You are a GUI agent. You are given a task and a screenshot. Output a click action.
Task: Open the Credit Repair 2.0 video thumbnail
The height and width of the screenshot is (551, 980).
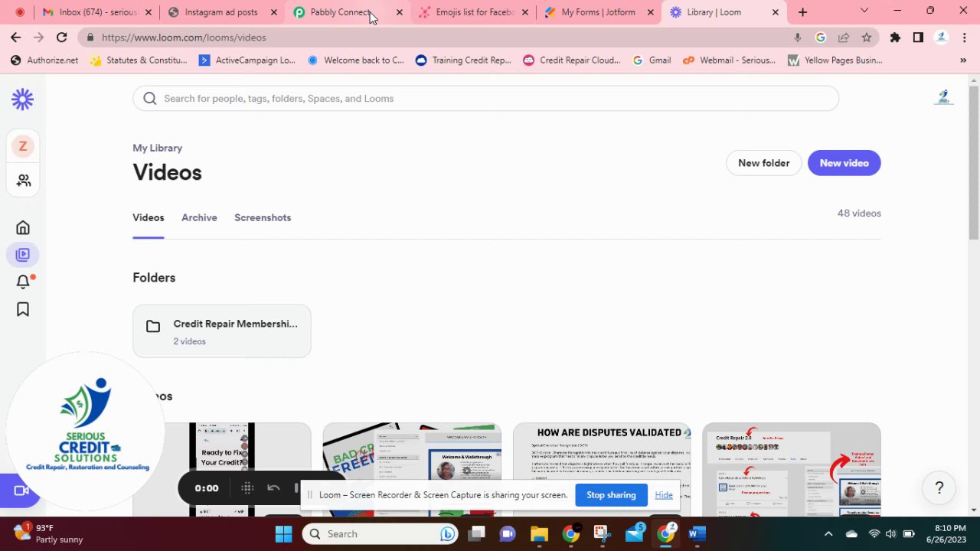click(792, 469)
